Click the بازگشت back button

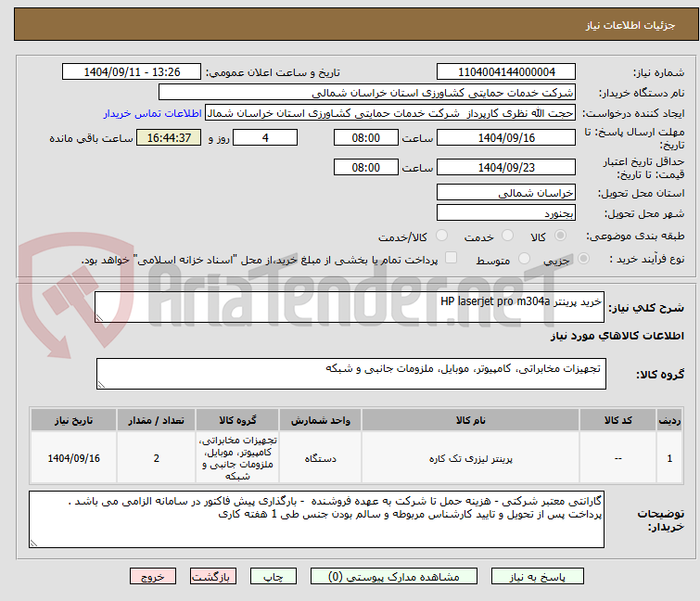213,577
